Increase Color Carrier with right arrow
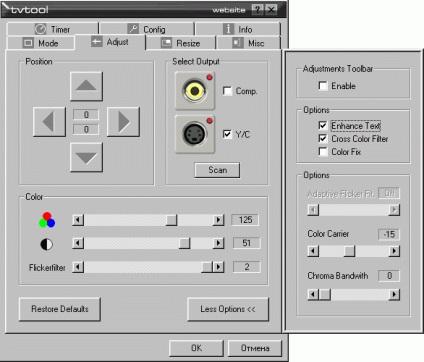The width and height of the screenshot is (424, 362). [394, 251]
